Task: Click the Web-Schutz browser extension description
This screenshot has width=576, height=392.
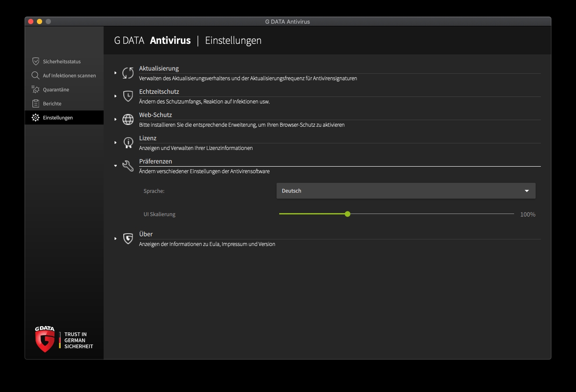Action: [x=242, y=125]
